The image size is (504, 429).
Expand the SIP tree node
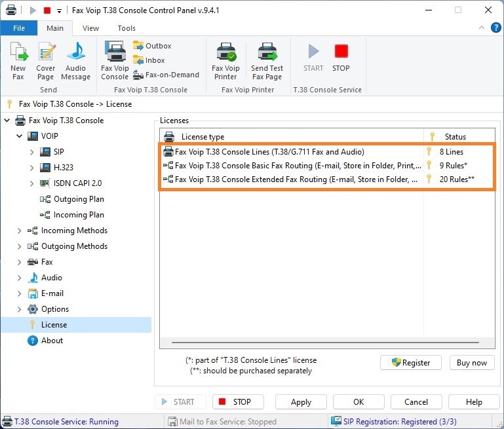pos(32,152)
